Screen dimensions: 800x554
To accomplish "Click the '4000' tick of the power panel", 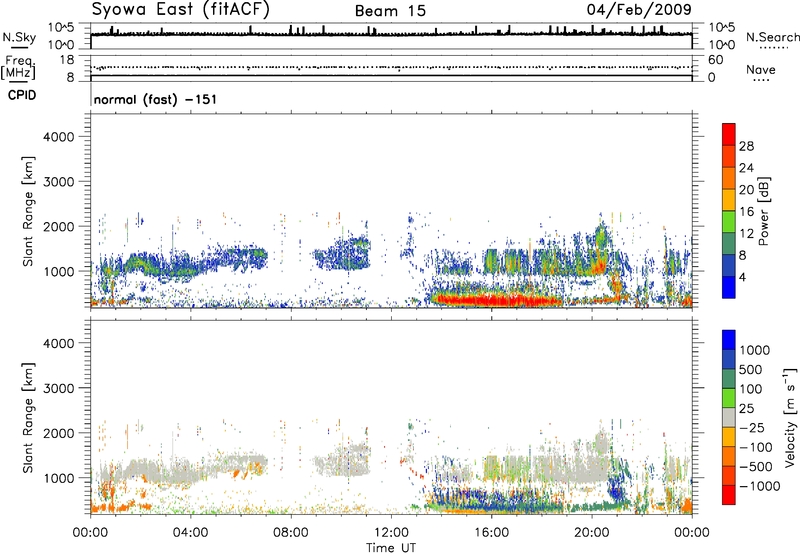I will 58,137.
